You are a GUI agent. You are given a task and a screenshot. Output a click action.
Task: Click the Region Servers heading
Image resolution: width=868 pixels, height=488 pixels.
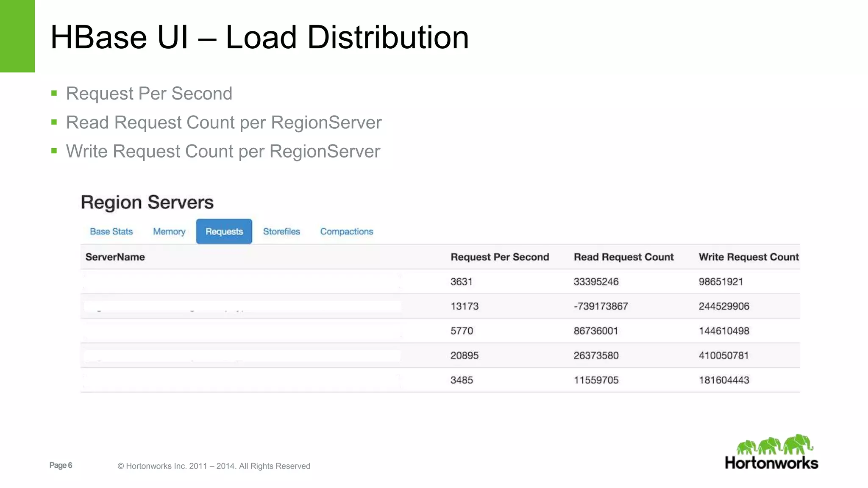147,202
